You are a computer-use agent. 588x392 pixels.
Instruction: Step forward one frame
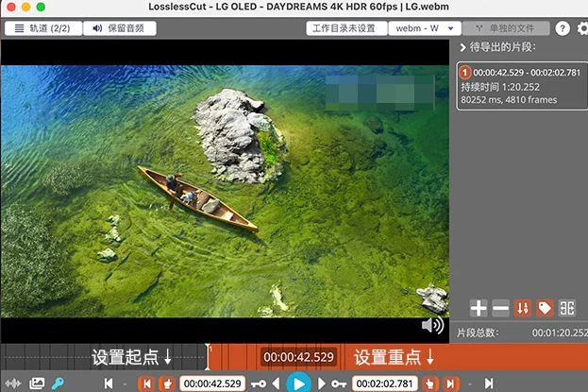pyautogui.click(x=322, y=383)
